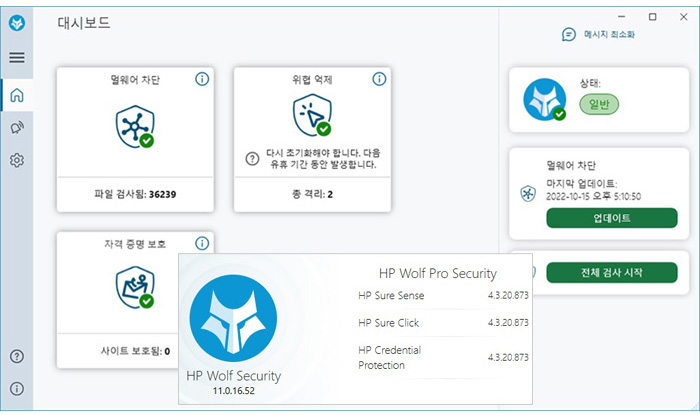
Task: Click 메시지 최소화 link
Action: (609, 34)
